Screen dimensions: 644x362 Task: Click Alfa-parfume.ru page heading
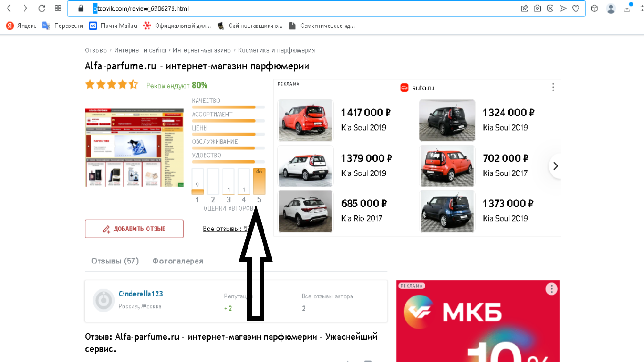(197, 66)
